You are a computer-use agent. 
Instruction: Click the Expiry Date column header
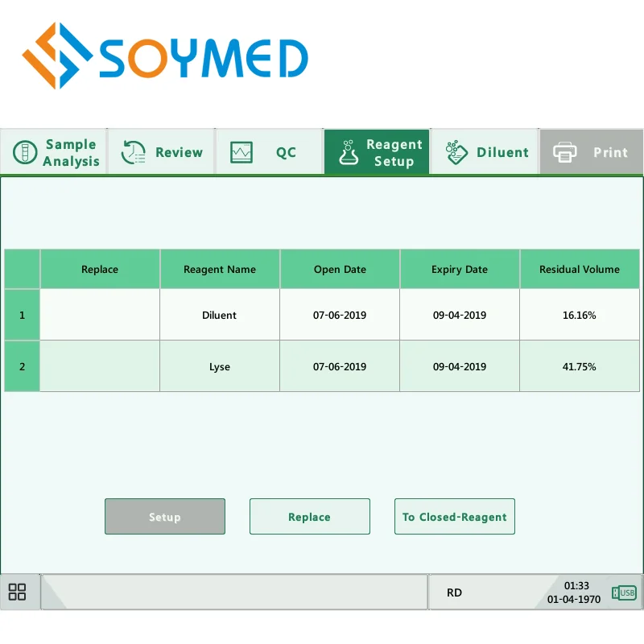pos(460,269)
